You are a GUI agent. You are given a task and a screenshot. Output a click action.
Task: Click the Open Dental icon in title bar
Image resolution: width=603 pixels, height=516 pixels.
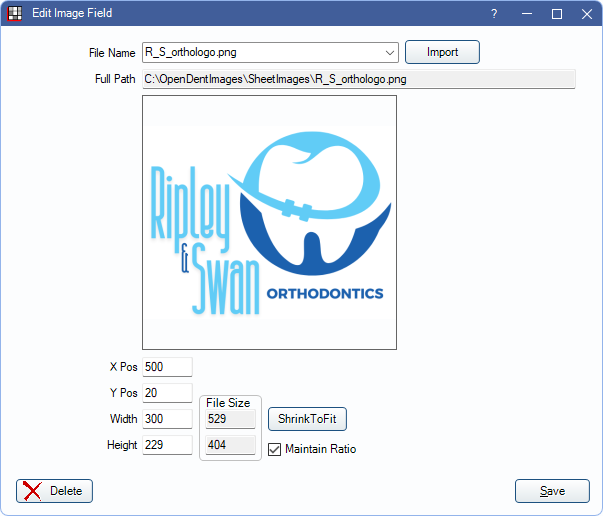[15, 13]
